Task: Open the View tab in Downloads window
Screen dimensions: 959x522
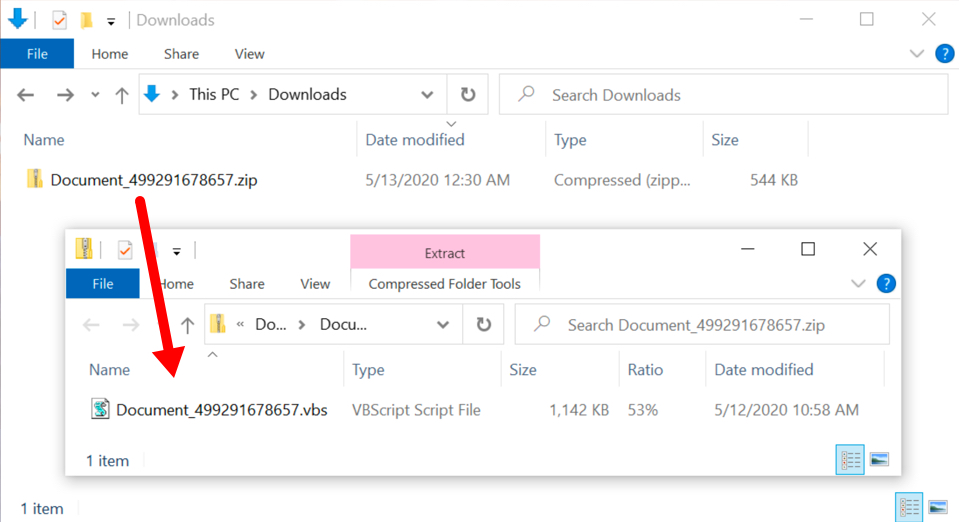Action: tap(250, 54)
